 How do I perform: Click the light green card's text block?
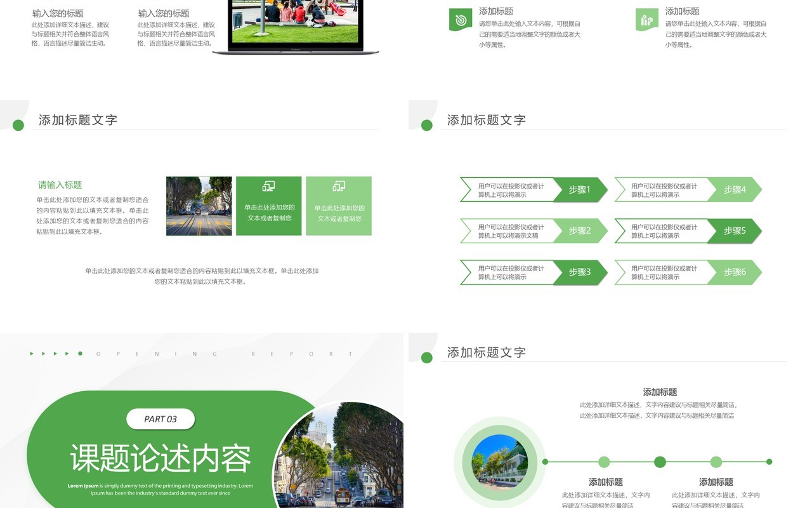(x=339, y=213)
